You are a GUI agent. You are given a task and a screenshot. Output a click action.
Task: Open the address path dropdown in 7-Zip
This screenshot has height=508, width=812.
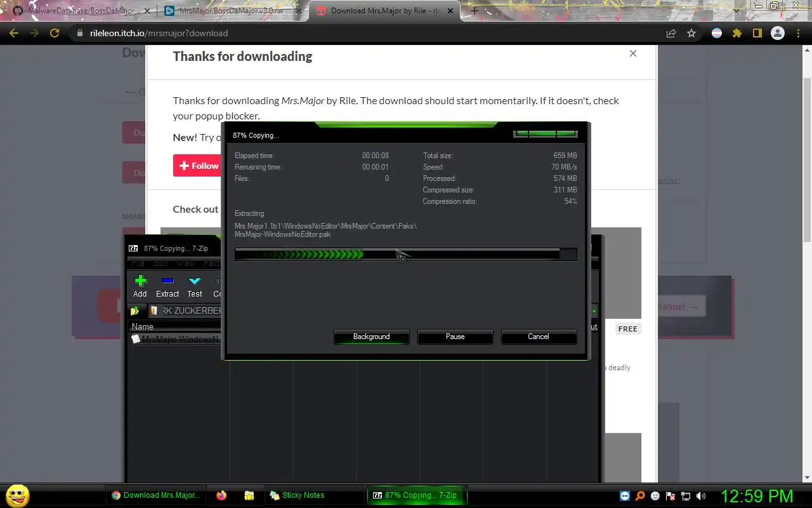(594, 311)
